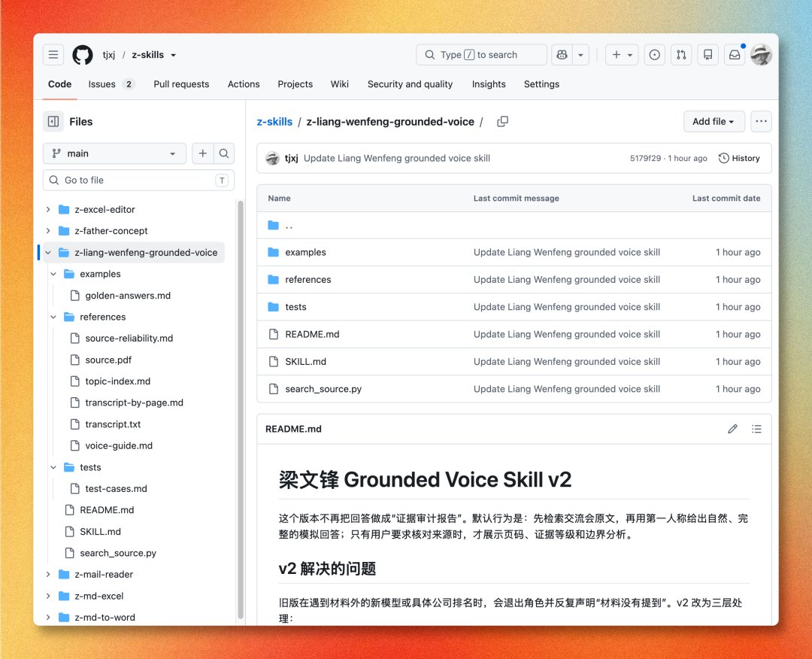
Task: Open the Insights tab
Action: 489,84
